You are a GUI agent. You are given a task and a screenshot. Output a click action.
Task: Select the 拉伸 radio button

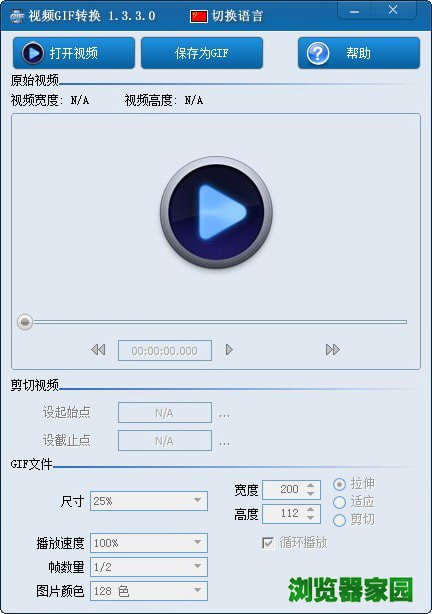tap(339, 484)
